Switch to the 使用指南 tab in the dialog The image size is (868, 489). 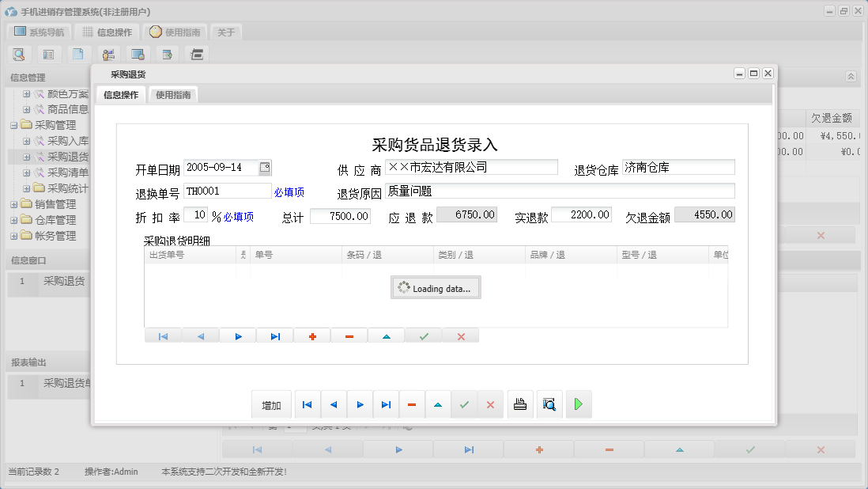(x=172, y=93)
